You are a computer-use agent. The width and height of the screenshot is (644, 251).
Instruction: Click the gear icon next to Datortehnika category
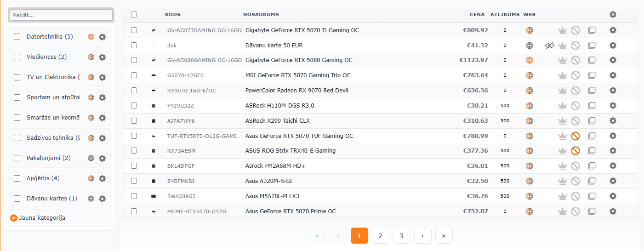click(103, 37)
